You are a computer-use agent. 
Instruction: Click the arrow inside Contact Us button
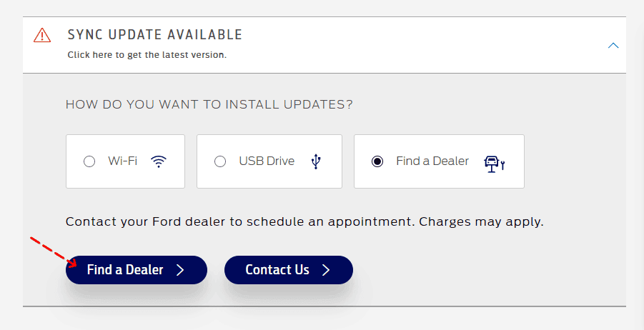click(326, 270)
